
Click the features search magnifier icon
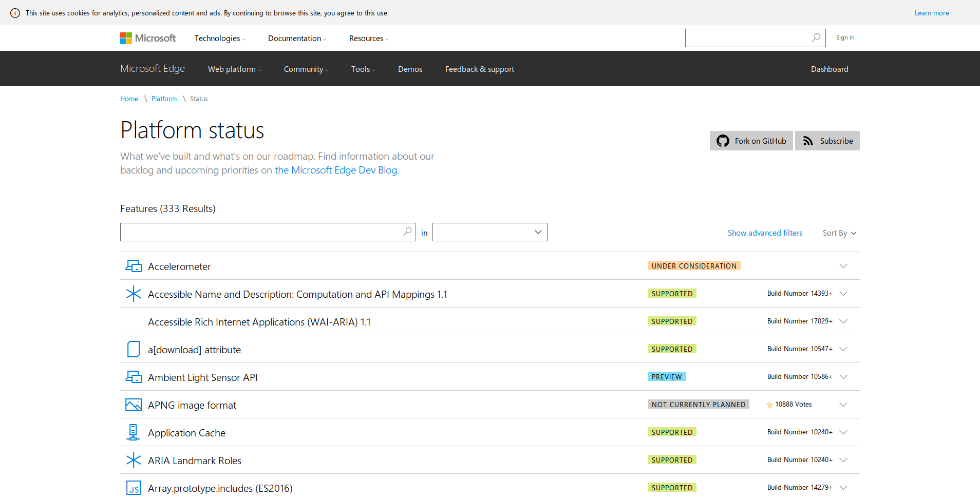tap(407, 232)
